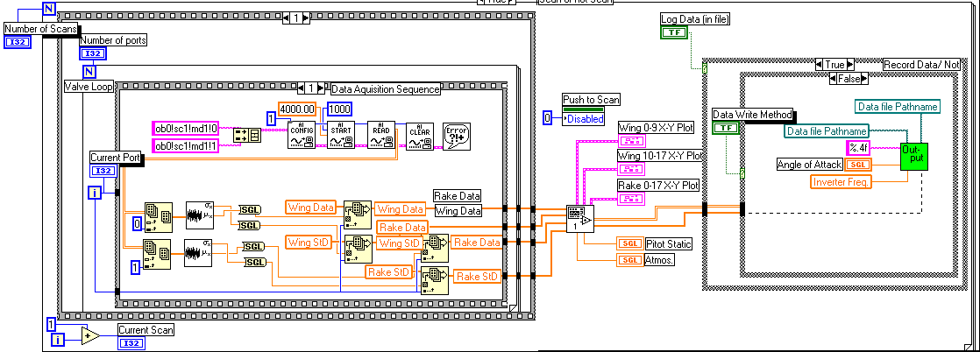
Task: Click the Pitot Static label
Action: tap(668, 244)
